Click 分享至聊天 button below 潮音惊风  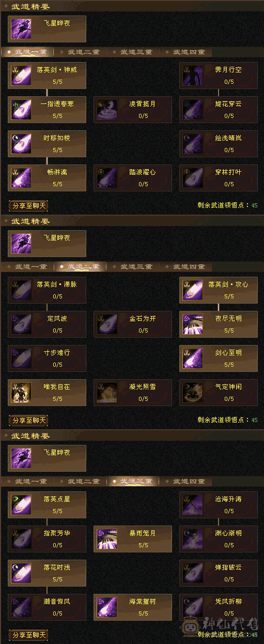(28, 635)
